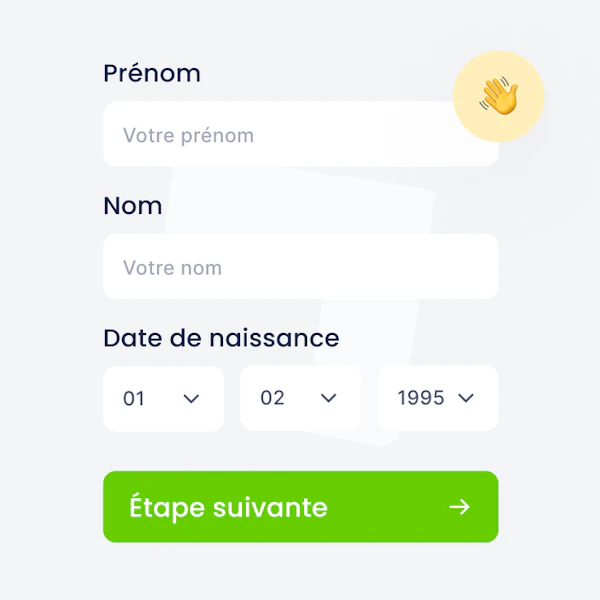600x600 pixels.
Task: Open the month dropdown showing 02
Action: pyautogui.click(x=300, y=398)
